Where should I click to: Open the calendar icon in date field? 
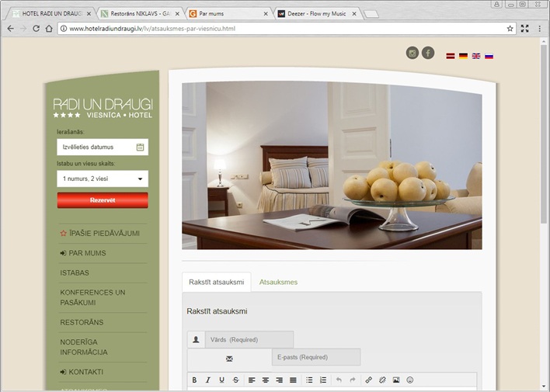pyautogui.click(x=140, y=147)
